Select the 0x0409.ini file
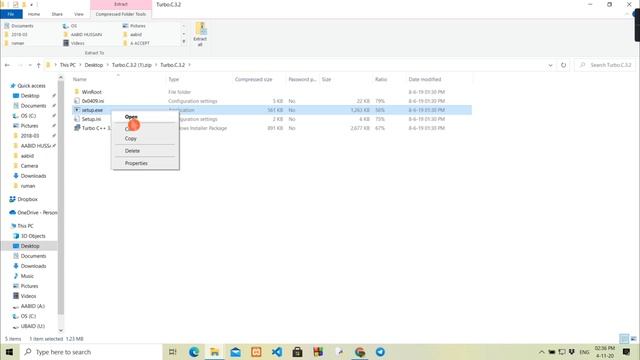This screenshot has width=640, height=360. click(x=93, y=101)
